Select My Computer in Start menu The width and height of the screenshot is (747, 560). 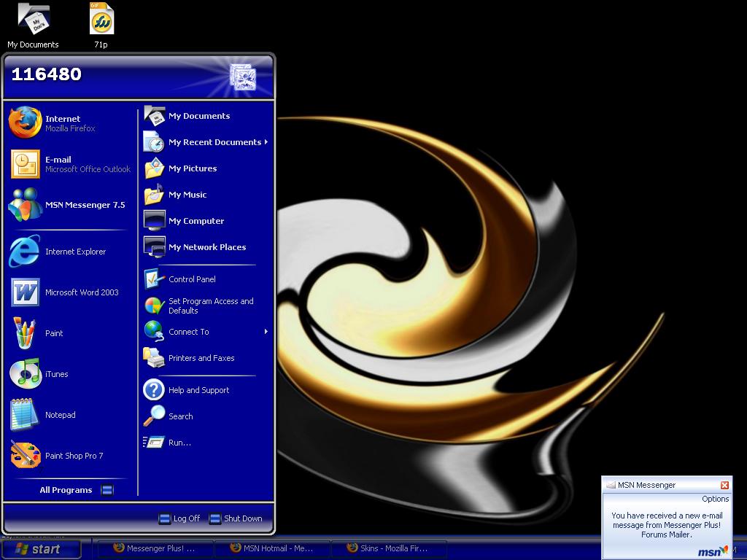tap(196, 221)
